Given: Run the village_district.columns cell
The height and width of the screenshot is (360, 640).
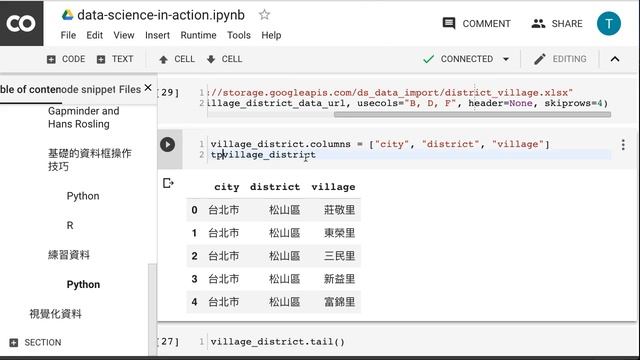Looking at the screenshot, I should pyautogui.click(x=167, y=144).
